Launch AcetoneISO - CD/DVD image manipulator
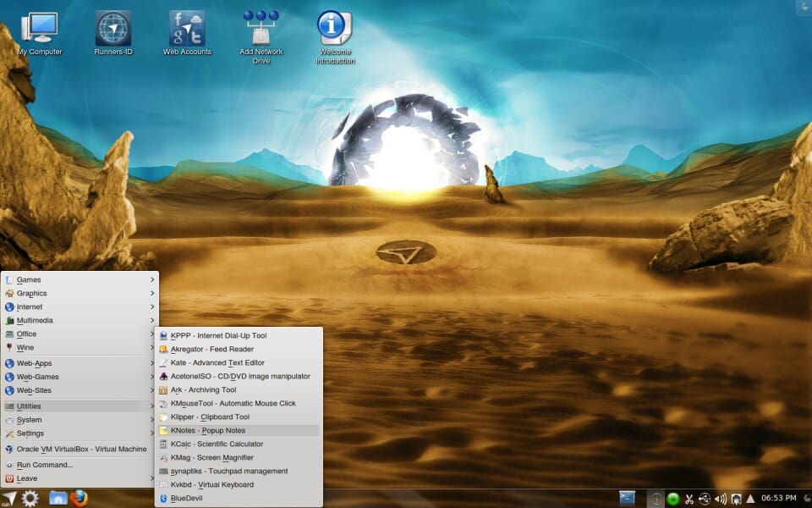Screen dimensions: 812x508 (239, 376)
